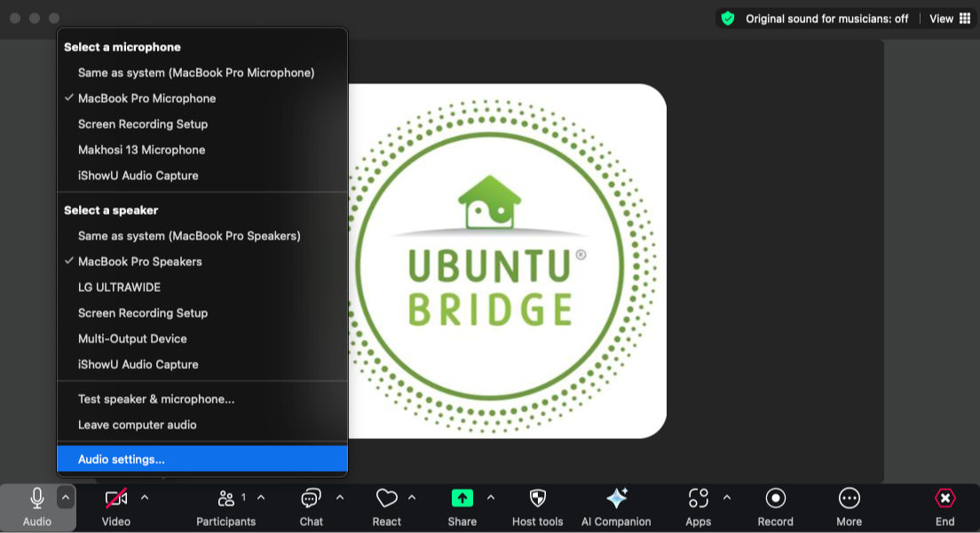Choose Screen Recording Setup speaker

(x=202, y=313)
